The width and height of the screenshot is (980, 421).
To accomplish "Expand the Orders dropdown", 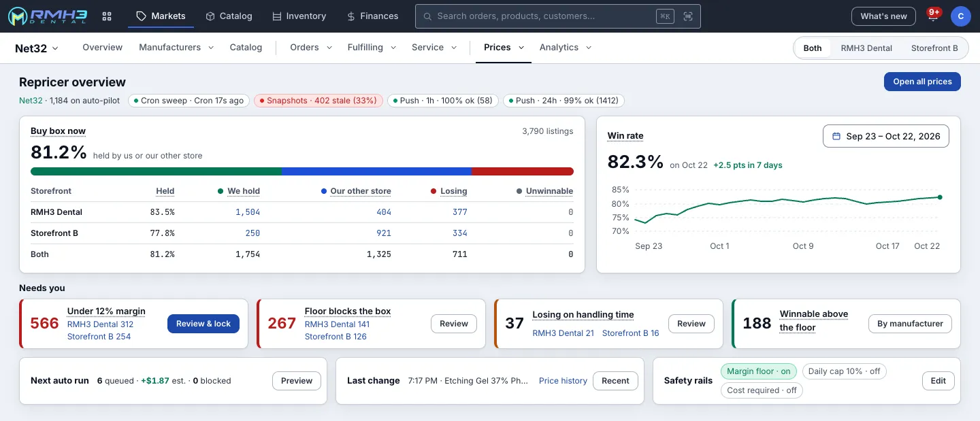I will (311, 48).
